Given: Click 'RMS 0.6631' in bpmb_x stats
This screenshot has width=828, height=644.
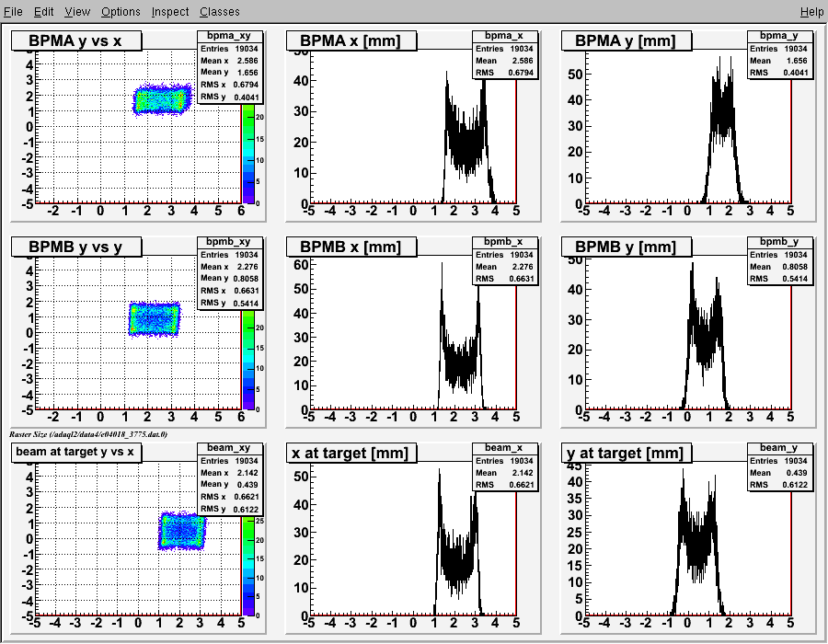Looking at the screenshot, I should pyautogui.click(x=504, y=279).
